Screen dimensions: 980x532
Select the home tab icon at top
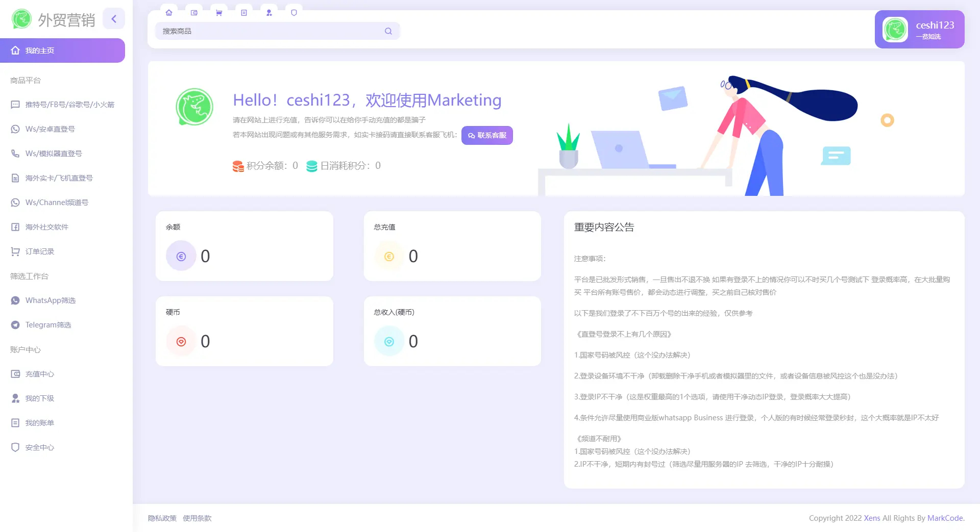coord(169,13)
